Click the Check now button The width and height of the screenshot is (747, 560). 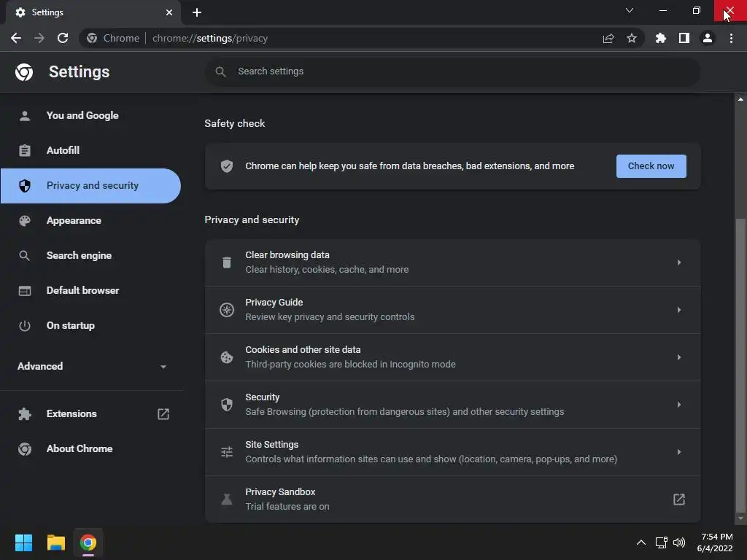[651, 166]
